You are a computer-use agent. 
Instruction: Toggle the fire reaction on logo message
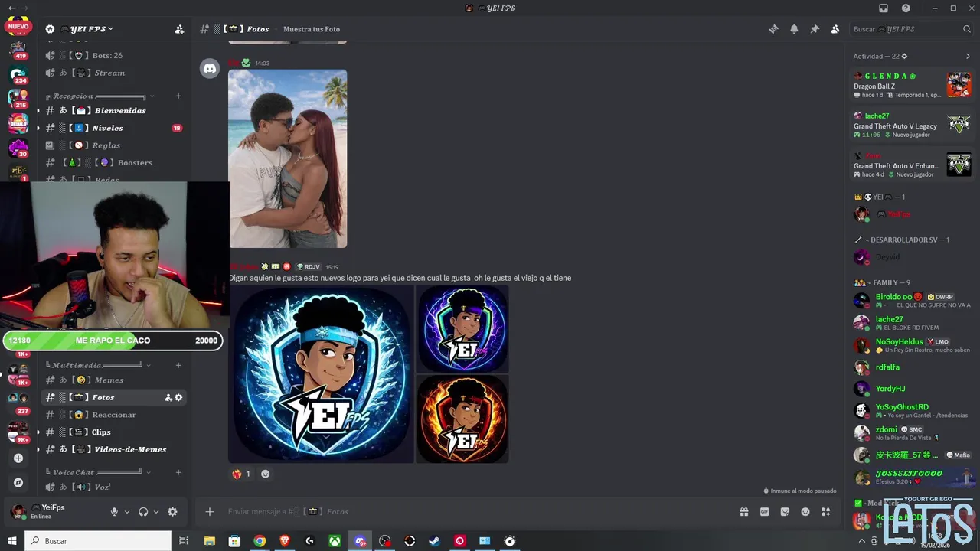tap(242, 474)
